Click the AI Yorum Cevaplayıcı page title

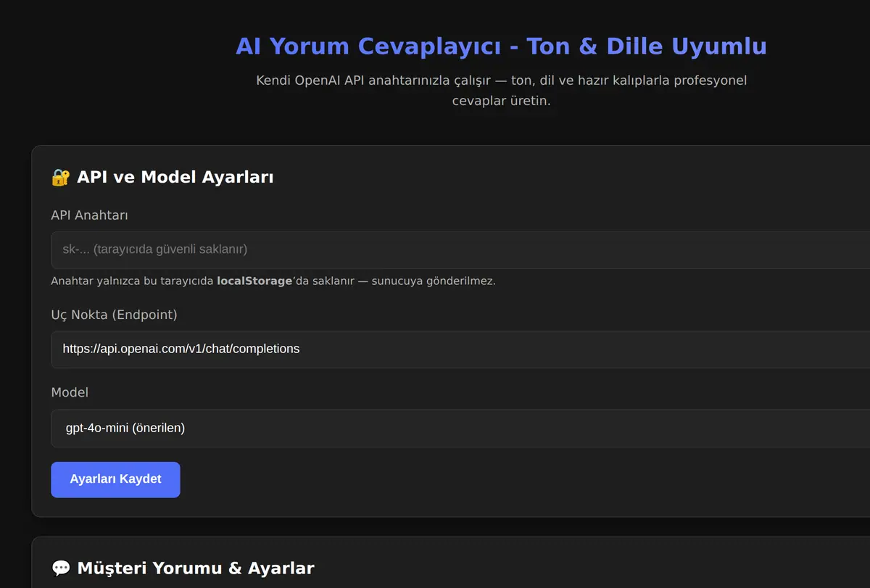coord(501,46)
